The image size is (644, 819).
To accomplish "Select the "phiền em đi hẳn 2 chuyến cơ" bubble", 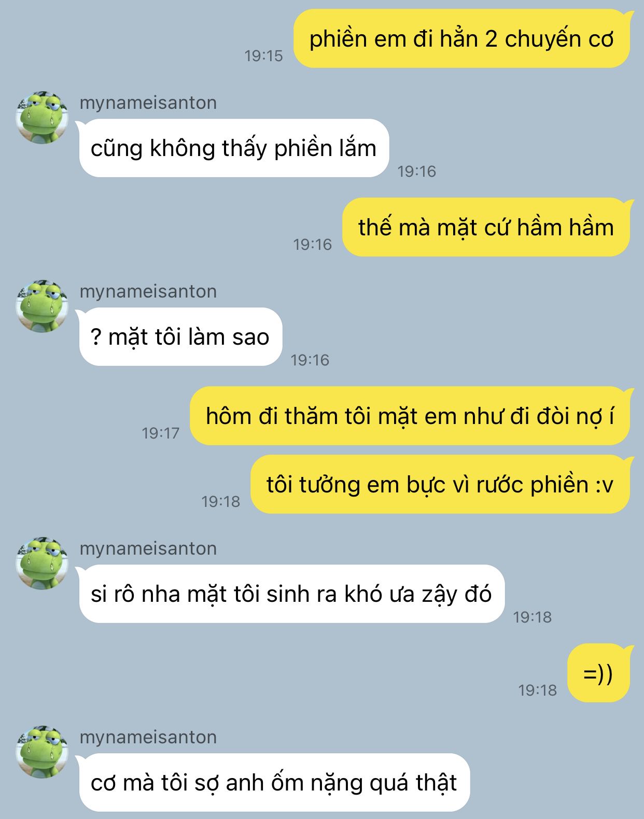I will click(x=461, y=39).
